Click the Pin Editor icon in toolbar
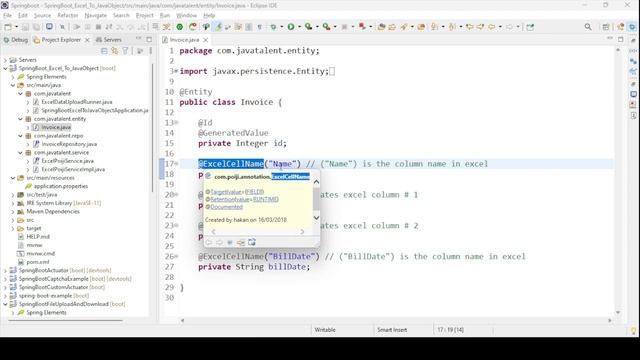Image resolution: width=640 pixels, height=360 pixels. coord(530,27)
